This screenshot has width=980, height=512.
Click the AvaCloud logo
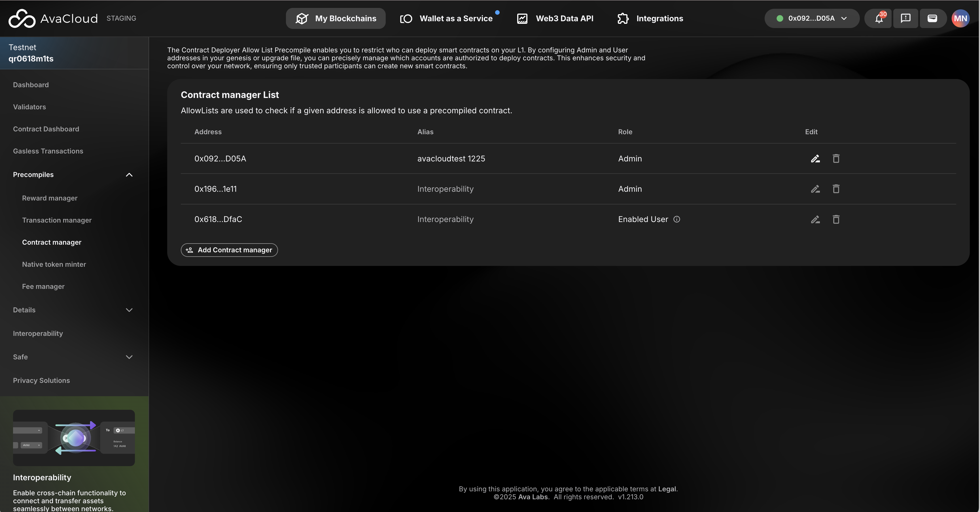point(53,18)
